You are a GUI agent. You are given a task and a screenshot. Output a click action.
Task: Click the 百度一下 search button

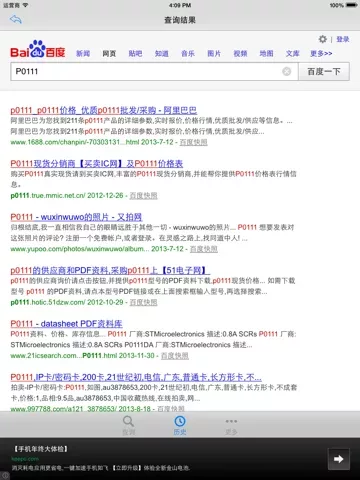point(324,71)
